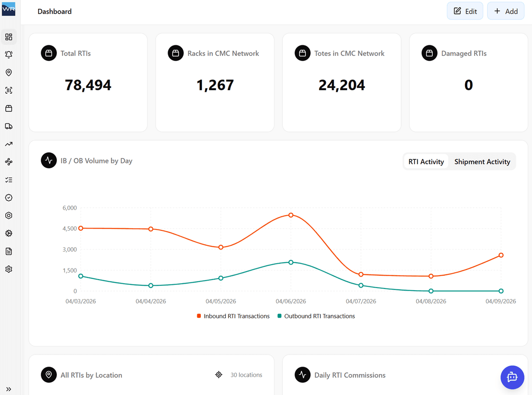Open the barcode scan icon in sidebar
This screenshot has height=395, width=532.
click(x=9, y=90)
